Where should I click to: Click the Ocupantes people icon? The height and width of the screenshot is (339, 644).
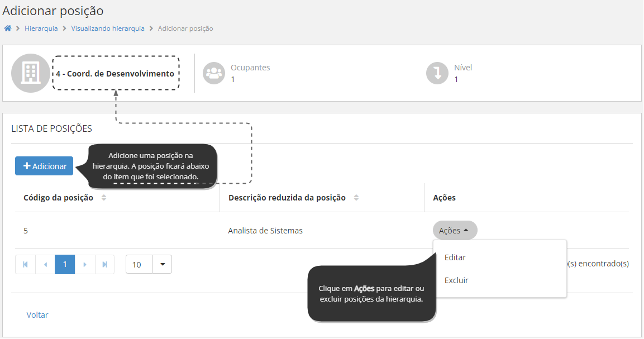click(214, 73)
